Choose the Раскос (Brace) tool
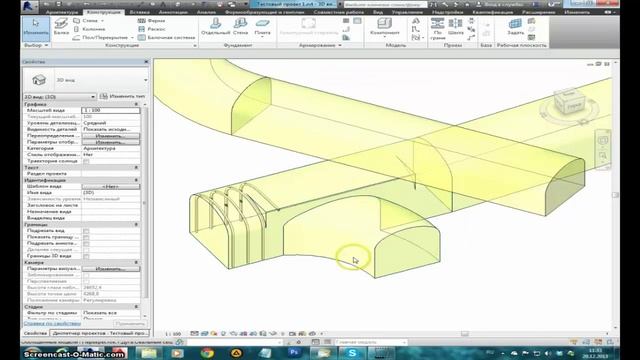 [x=152, y=29]
